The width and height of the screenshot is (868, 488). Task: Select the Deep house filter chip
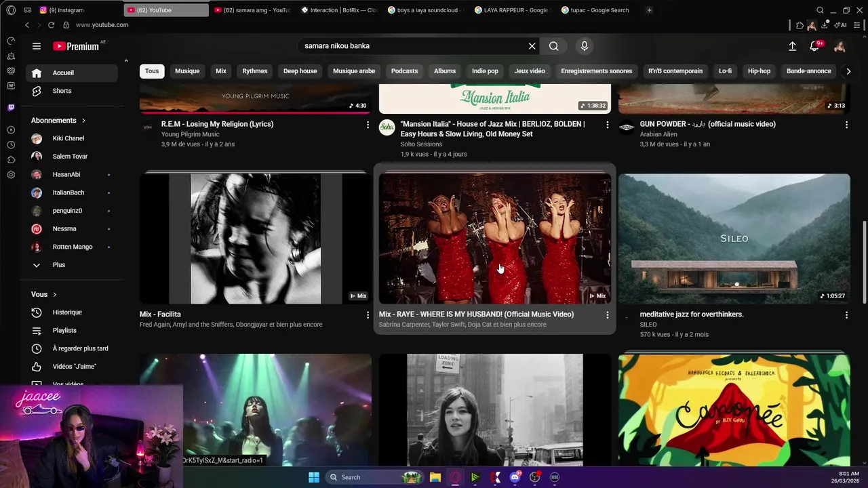coord(300,71)
